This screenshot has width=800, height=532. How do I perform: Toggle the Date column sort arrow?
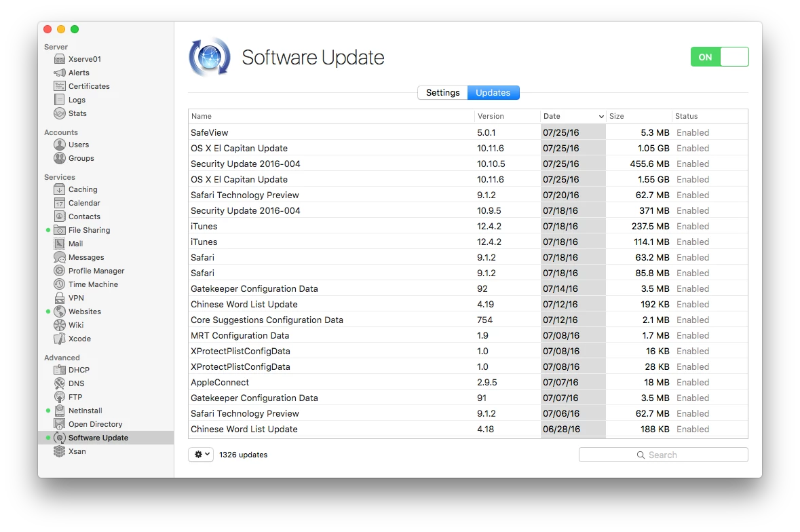click(x=601, y=116)
